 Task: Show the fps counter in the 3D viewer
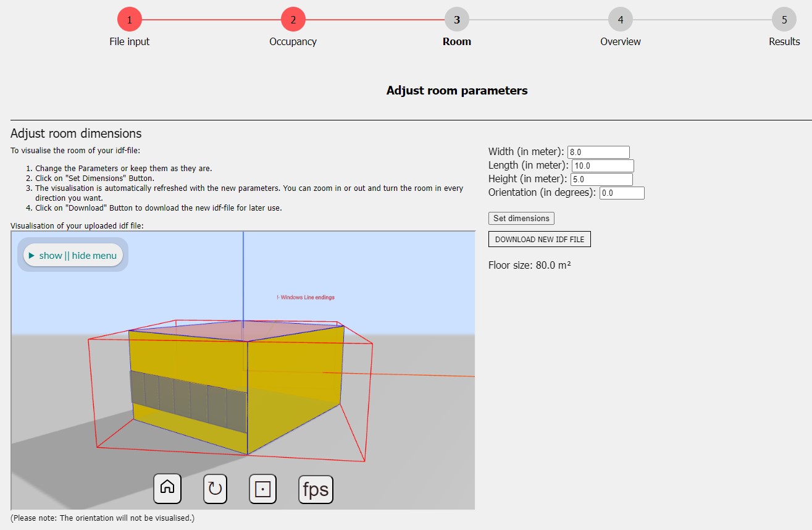pos(316,489)
